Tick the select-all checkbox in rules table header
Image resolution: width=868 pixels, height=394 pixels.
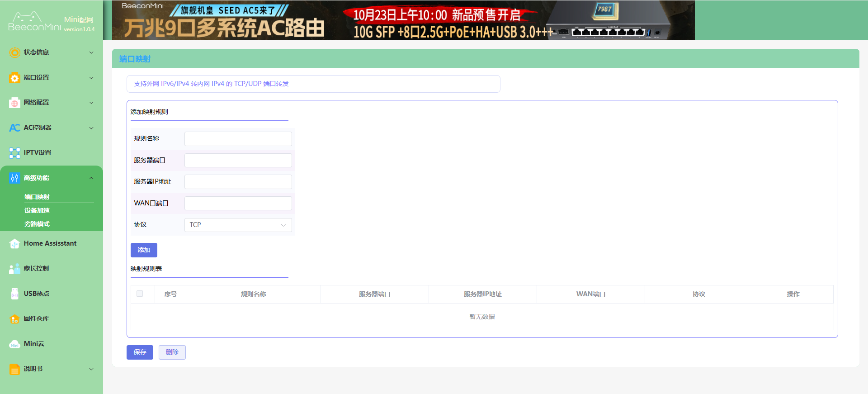point(140,294)
